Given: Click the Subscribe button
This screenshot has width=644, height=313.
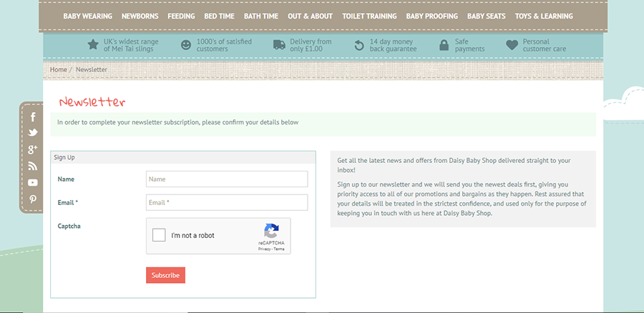Looking at the screenshot, I should pos(165,275).
